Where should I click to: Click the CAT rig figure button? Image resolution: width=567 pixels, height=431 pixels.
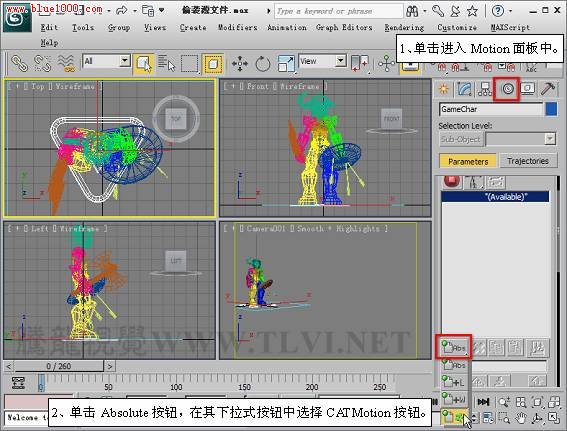tap(474, 182)
